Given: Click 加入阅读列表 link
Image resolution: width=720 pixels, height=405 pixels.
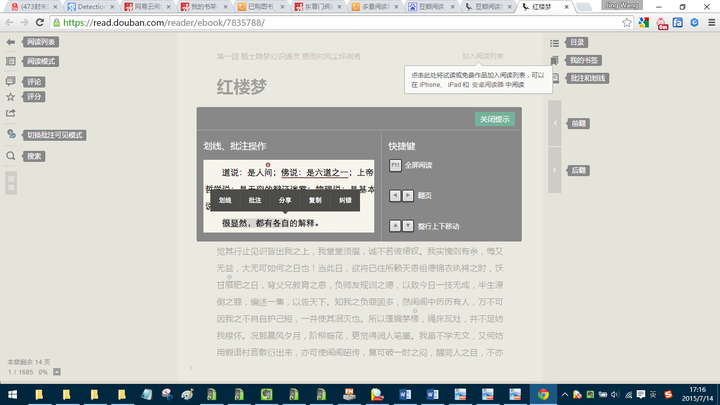Looking at the screenshot, I should (x=483, y=56).
